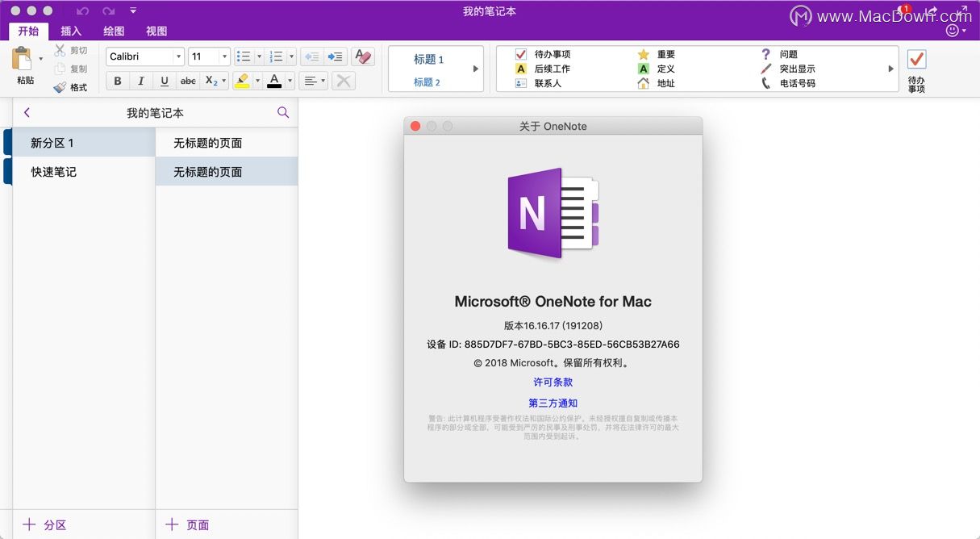Open the font size 11 dropdown
980x539 pixels.
[x=223, y=56]
